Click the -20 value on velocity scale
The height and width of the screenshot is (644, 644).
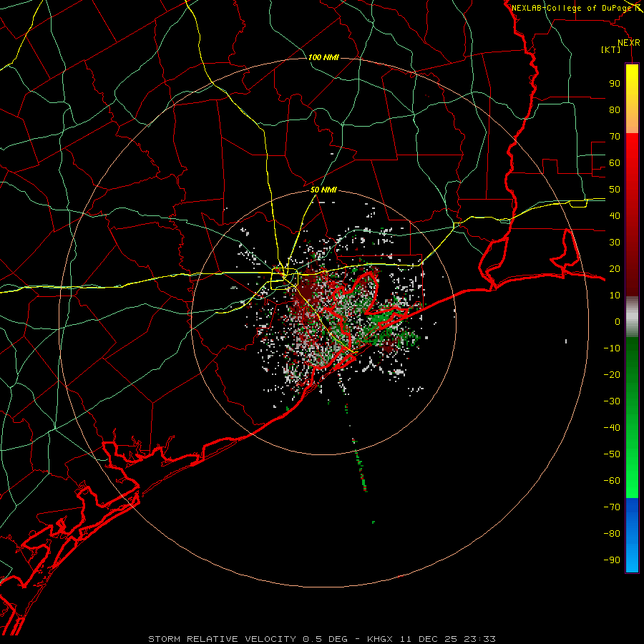pos(612,374)
